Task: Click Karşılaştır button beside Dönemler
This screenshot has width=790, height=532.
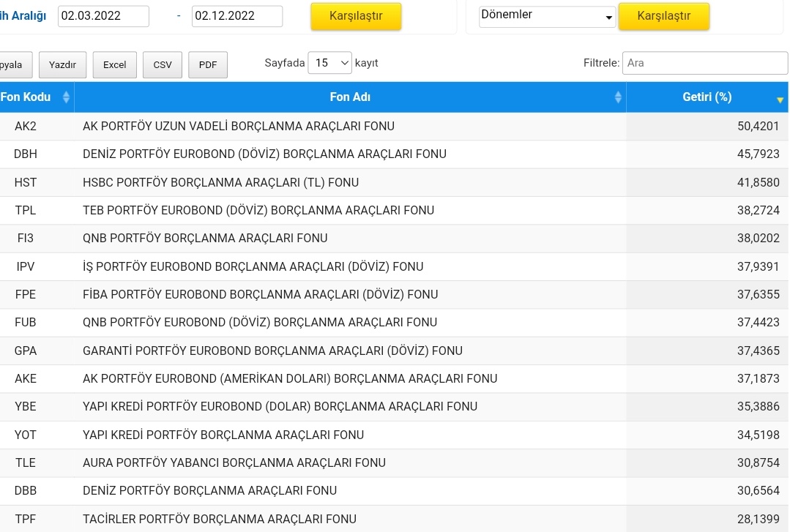Action: coord(664,16)
